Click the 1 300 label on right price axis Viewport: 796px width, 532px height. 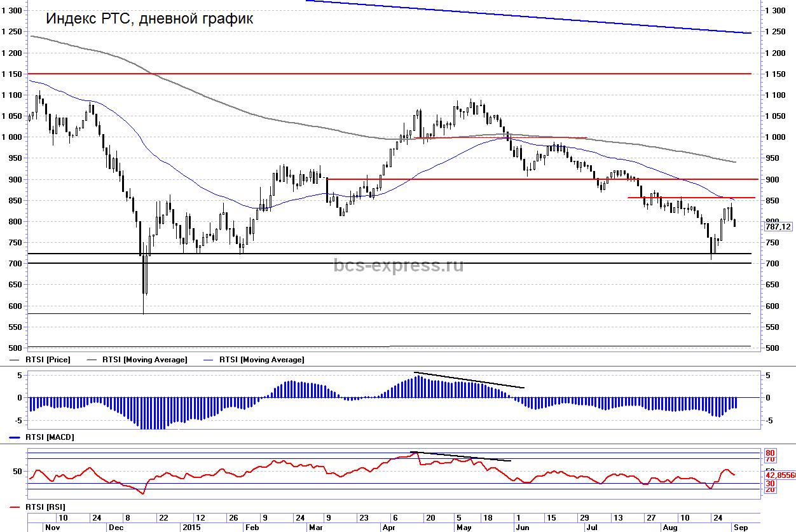(776, 11)
